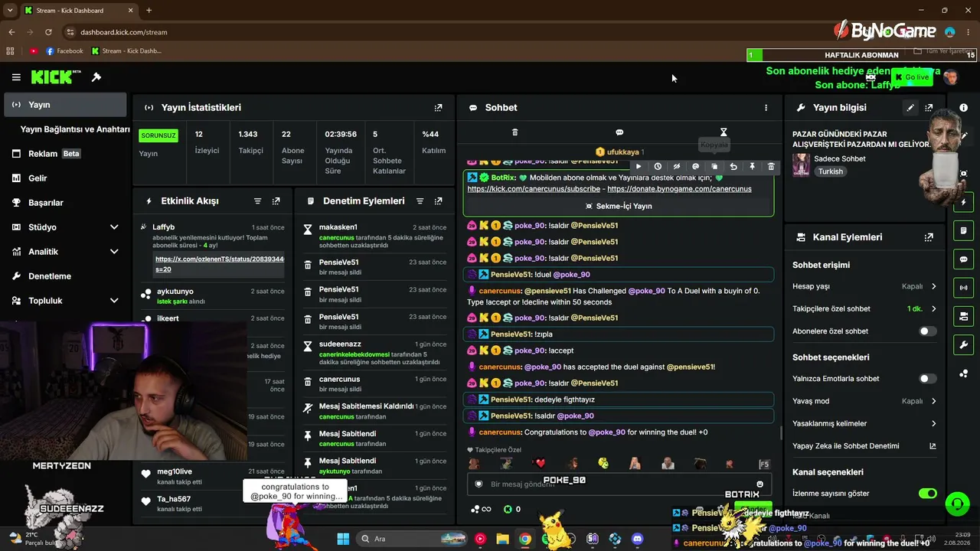The width and height of the screenshot is (980, 551).
Task: Open the kick.com/canercunus/subscribe link
Action: coord(534,189)
